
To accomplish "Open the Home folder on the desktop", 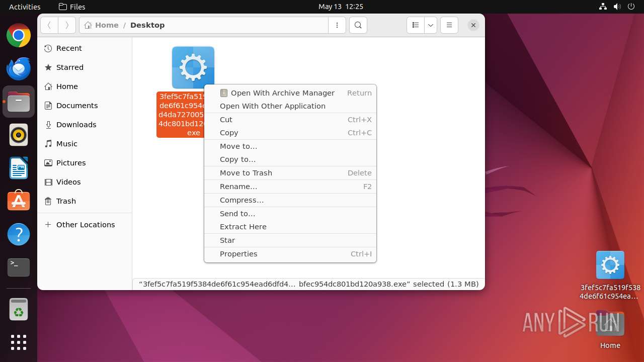I will 610,330.
